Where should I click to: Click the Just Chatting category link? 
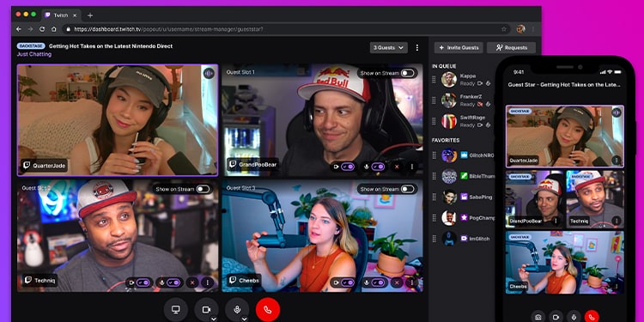tap(34, 54)
